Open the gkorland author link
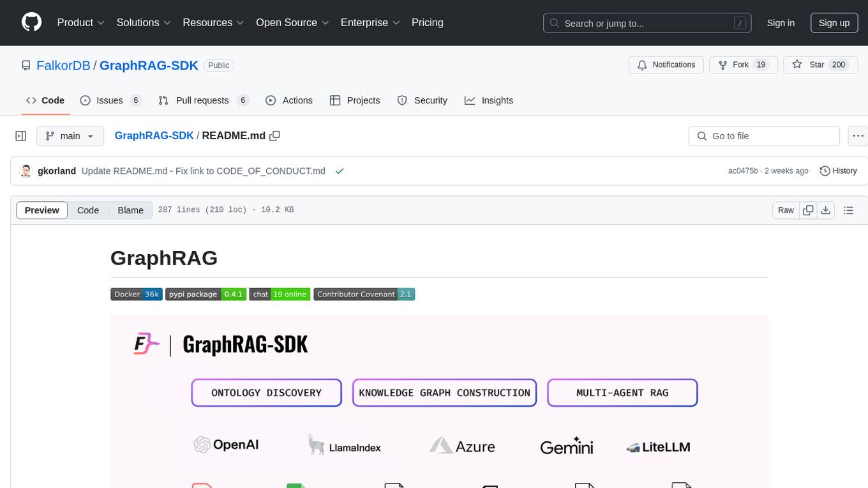This screenshot has width=868, height=488. (x=57, y=171)
